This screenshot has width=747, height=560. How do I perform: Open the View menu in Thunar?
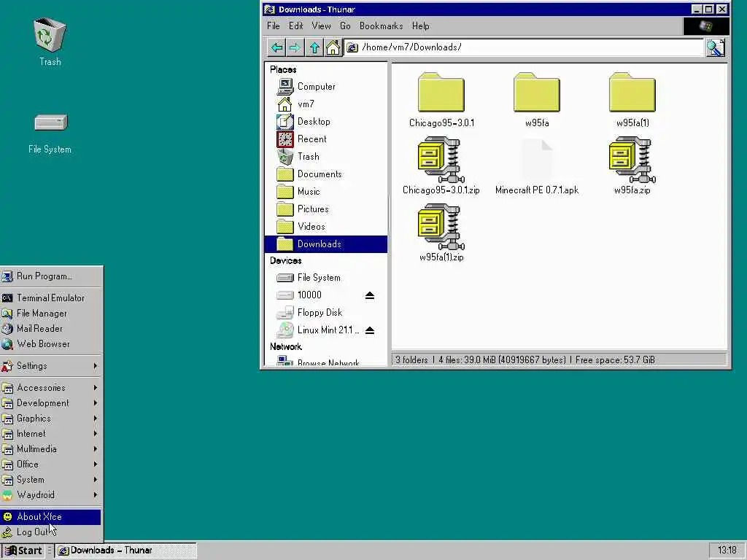coord(321,26)
